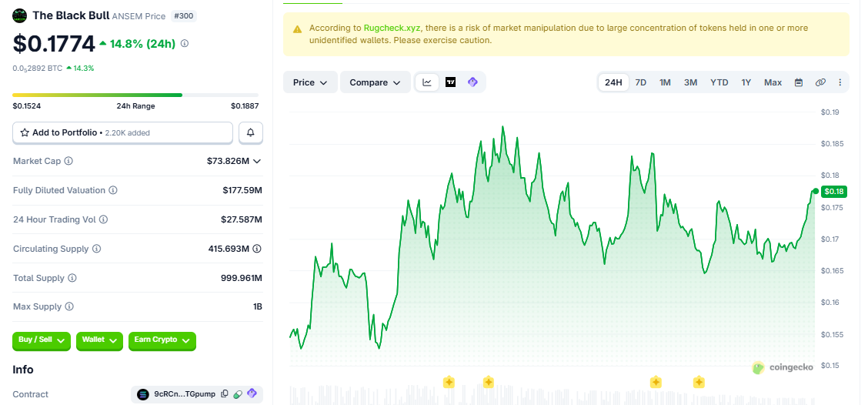868x405 pixels.
Task: Click Max Supply value 1B
Action: [258, 307]
